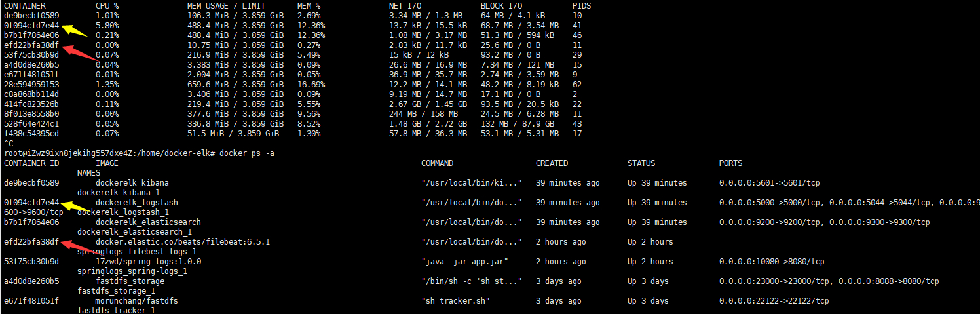Click port mapping "0.0.0.0:10080->8080/tcp"
This screenshot has height=314, width=980.
tap(772, 261)
